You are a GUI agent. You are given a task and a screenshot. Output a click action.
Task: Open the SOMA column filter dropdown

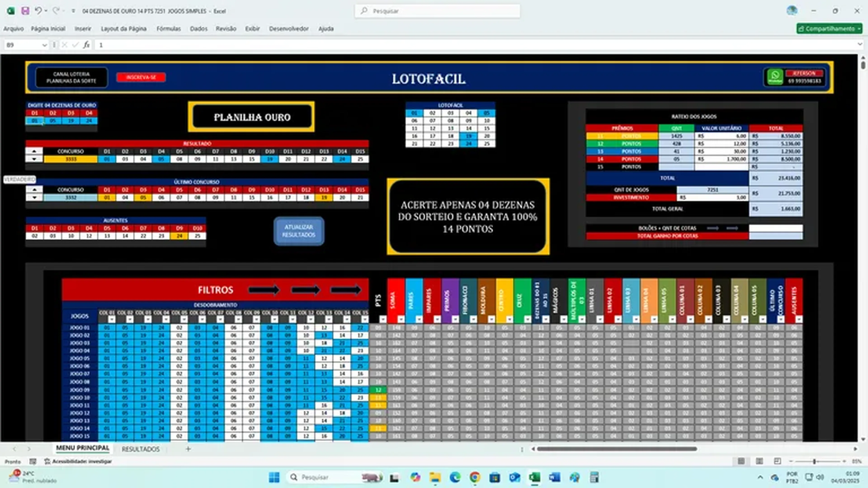[x=401, y=319]
